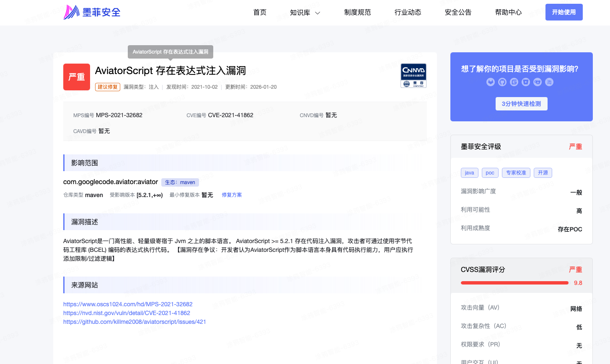This screenshot has width=610, height=364.
Task: Click the GitLab fox icon
Action: 491,82
